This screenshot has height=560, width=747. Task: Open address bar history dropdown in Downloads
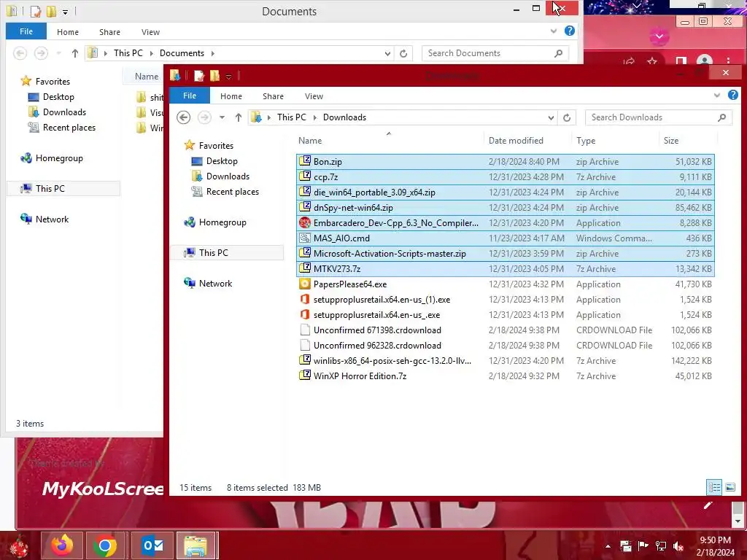[551, 117]
